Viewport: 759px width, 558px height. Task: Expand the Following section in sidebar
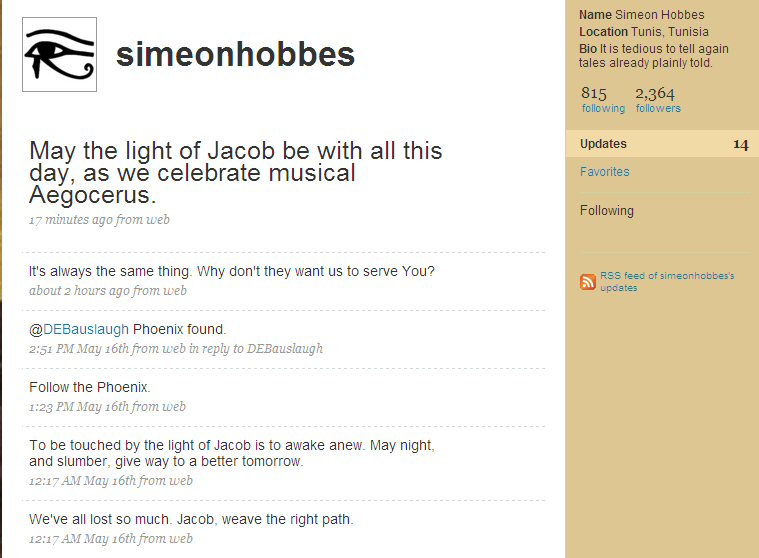point(607,211)
